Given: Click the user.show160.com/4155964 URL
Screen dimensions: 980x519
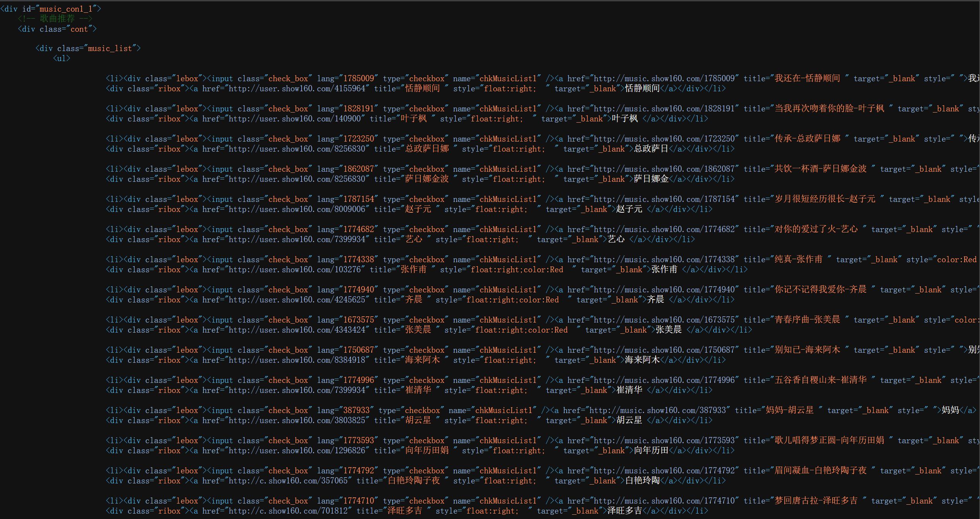Looking at the screenshot, I should pyautogui.click(x=297, y=89).
